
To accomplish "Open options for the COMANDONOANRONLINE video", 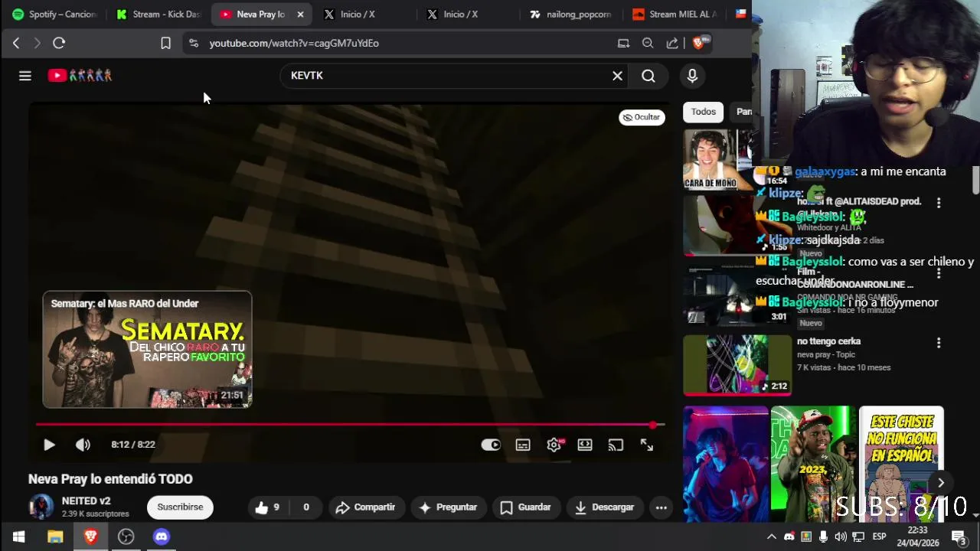I will click(939, 273).
